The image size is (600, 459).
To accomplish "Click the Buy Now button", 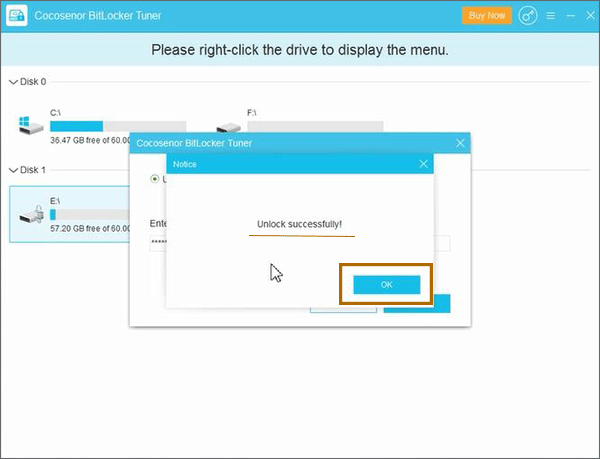I will coord(487,16).
